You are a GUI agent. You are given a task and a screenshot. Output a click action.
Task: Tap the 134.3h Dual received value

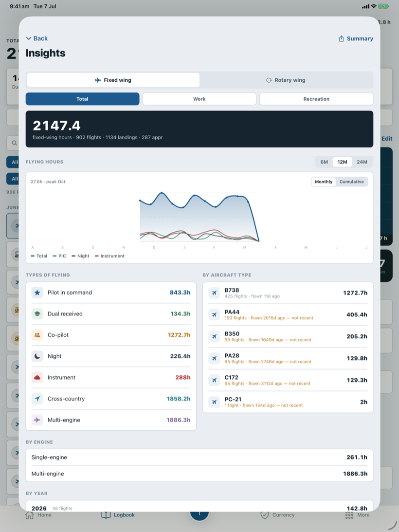point(180,313)
